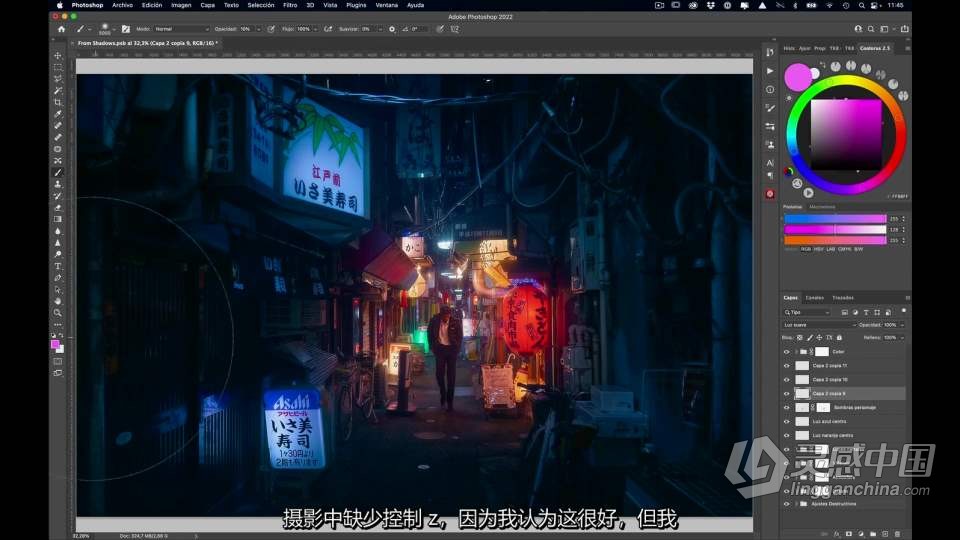Hide the Ajustes Destructivos group

pyautogui.click(x=787, y=504)
